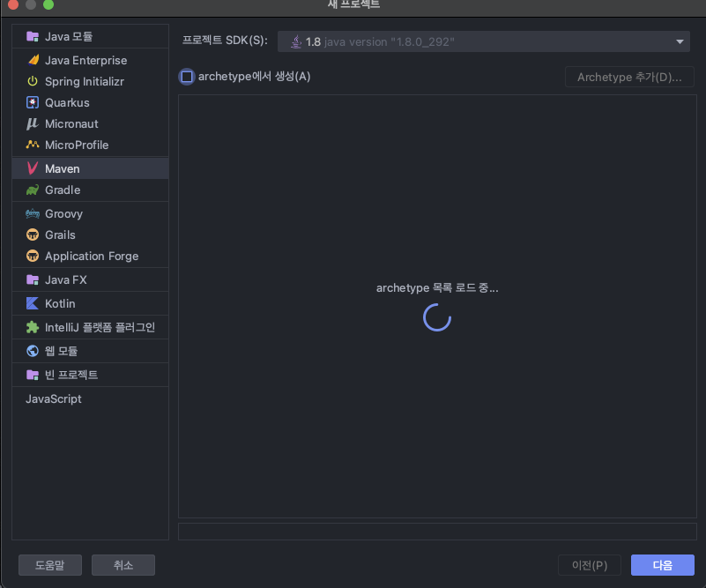Select 웹 모듈 entry
This screenshot has height=588, width=706.
click(91, 351)
